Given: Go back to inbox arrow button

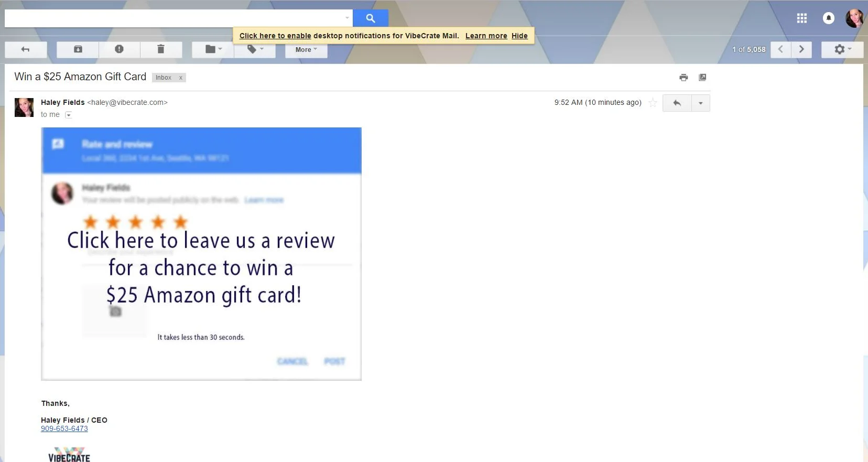Looking at the screenshot, I should click(x=26, y=49).
